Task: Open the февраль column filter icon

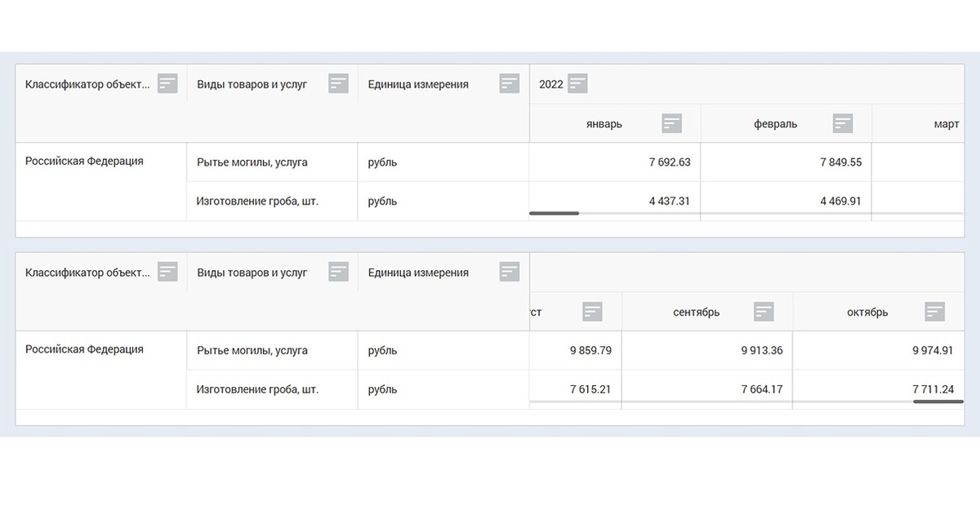Action: 843,123
